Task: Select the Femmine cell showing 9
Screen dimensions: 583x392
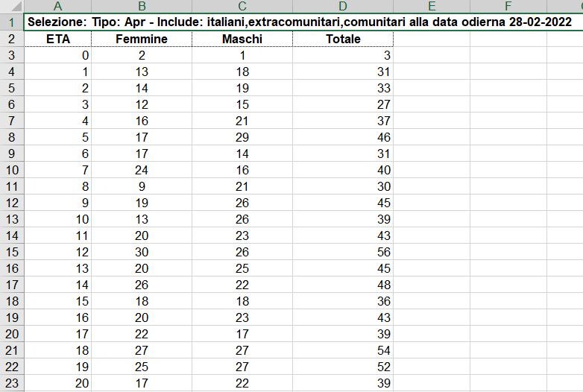Action: click(142, 186)
